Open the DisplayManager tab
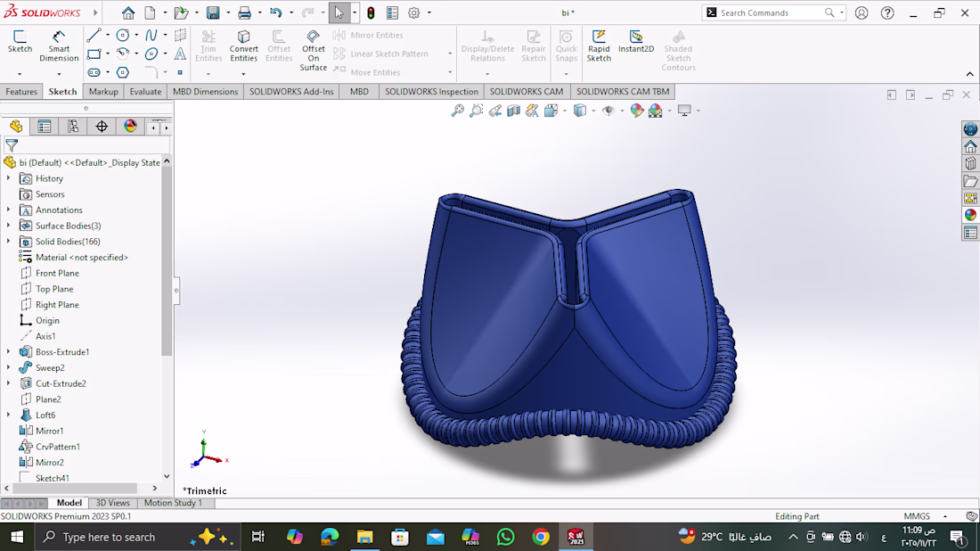 click(x=131, y=127)
